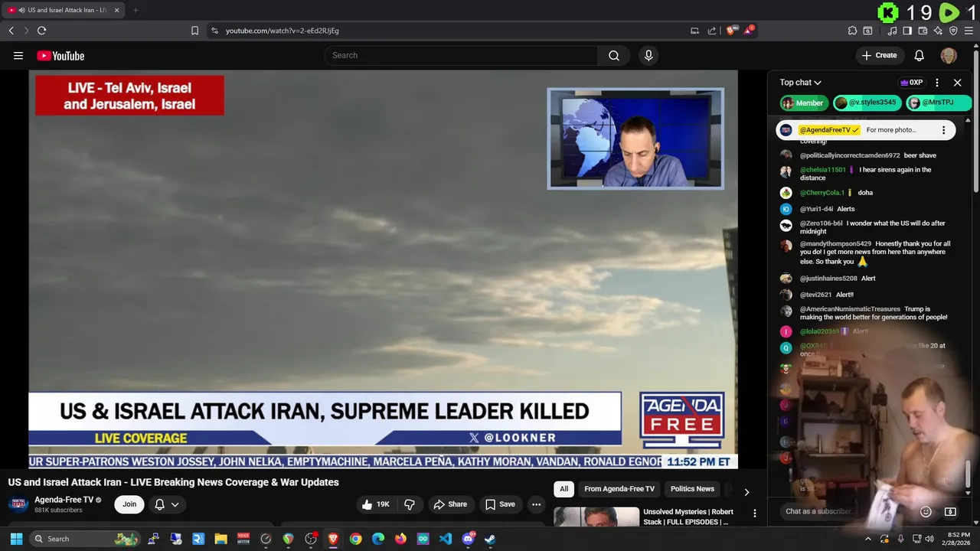
Task: Open Steam from the taskbar
Action: (490, 539)
